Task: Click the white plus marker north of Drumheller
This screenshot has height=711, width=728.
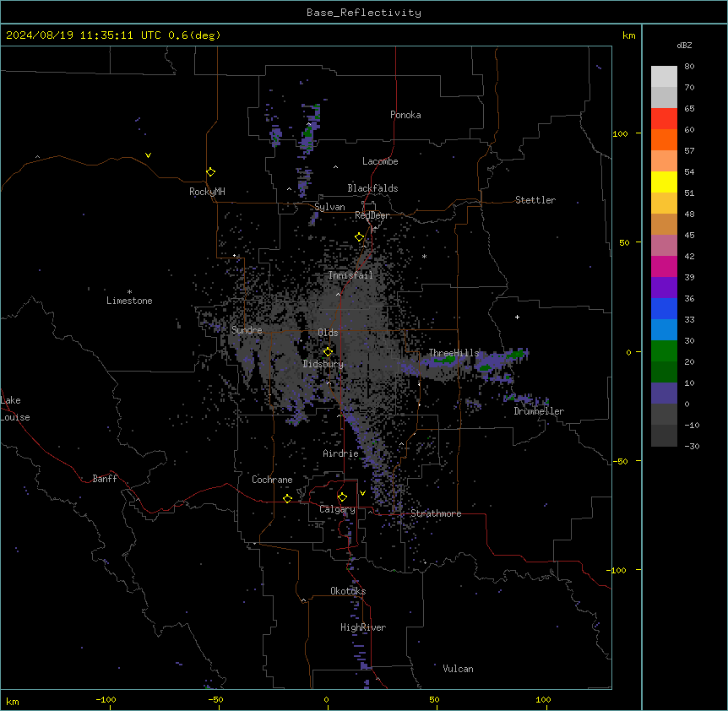Action: pos(517,317)
